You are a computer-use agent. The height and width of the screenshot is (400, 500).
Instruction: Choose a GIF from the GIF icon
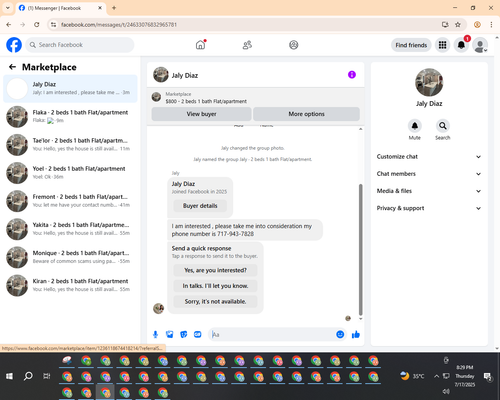(198, 334)
